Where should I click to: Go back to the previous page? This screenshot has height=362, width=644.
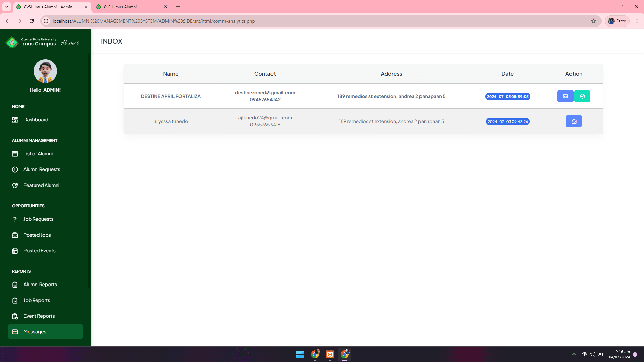point(7,21)
